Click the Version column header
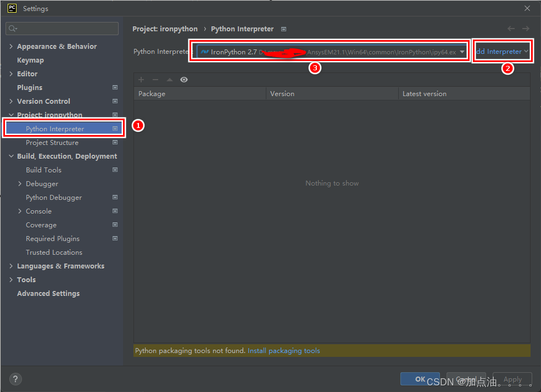Image resolution: width=541 pixels, height=392 pixels. [x=332, y=94]
